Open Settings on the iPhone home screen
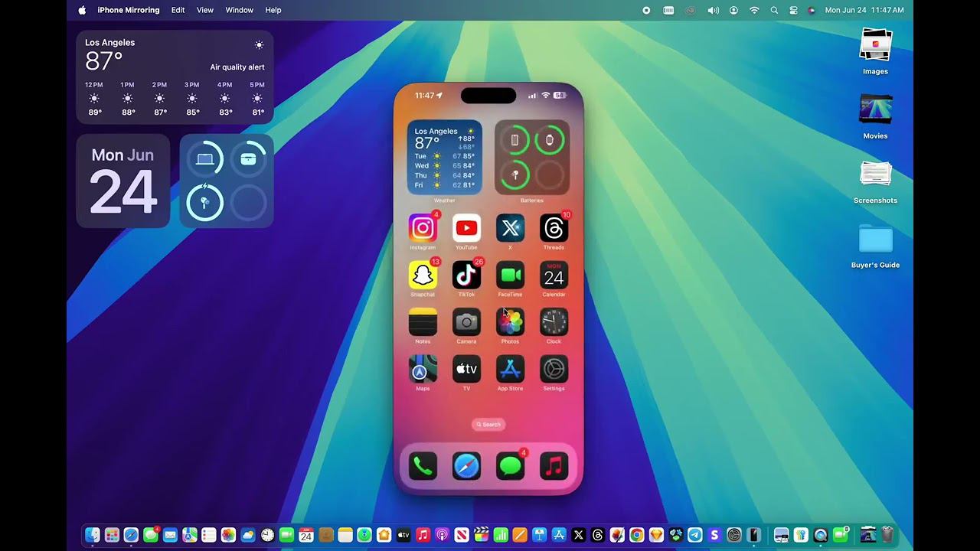The width and height of the screenshot is (980, 551). 554,369
